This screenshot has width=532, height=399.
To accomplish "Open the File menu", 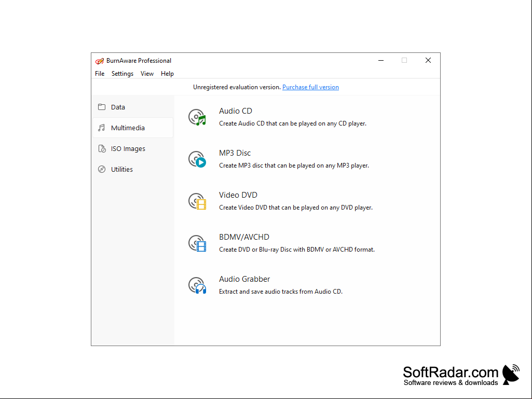I will 100,74.
